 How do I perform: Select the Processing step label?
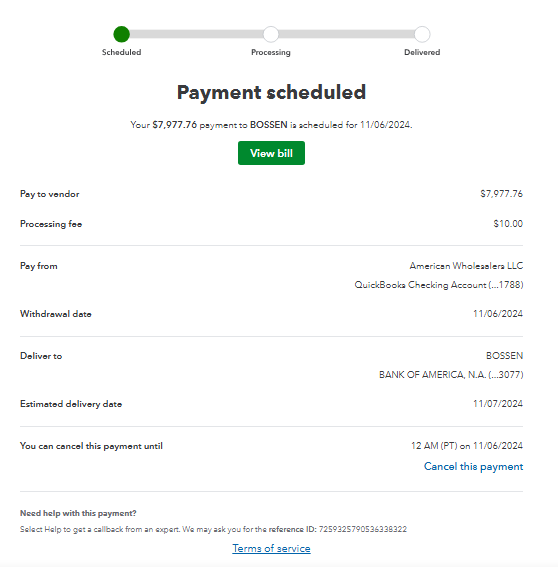click(x=271, y=52)
